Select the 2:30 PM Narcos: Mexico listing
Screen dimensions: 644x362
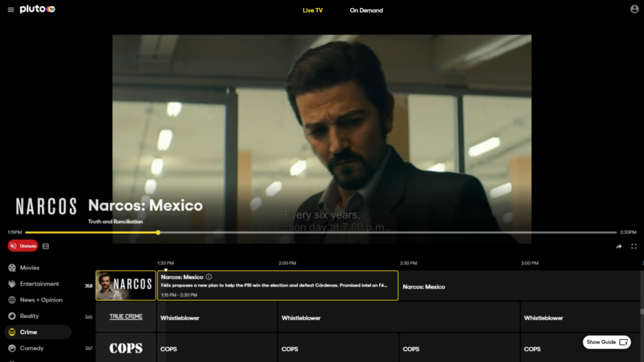pos(519,285)
